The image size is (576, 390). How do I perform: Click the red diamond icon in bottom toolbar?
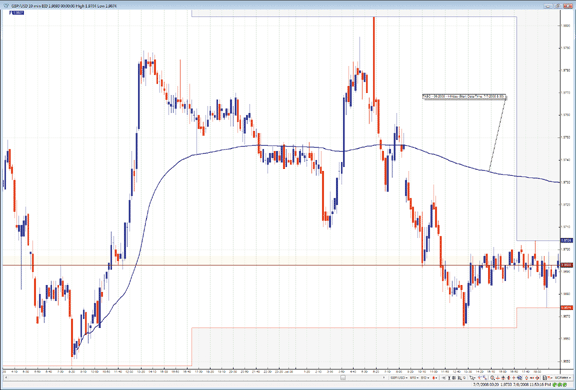point(526,378)
